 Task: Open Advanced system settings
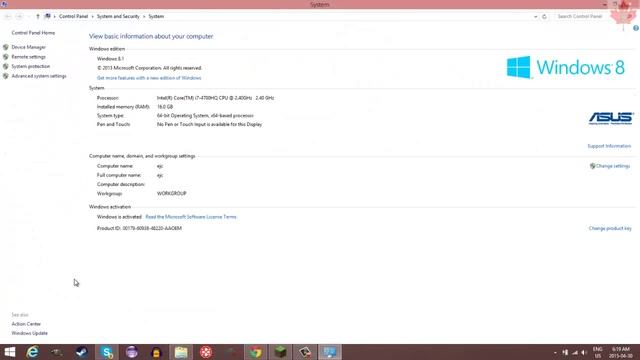pyautogui.click(x=39, y=76)
